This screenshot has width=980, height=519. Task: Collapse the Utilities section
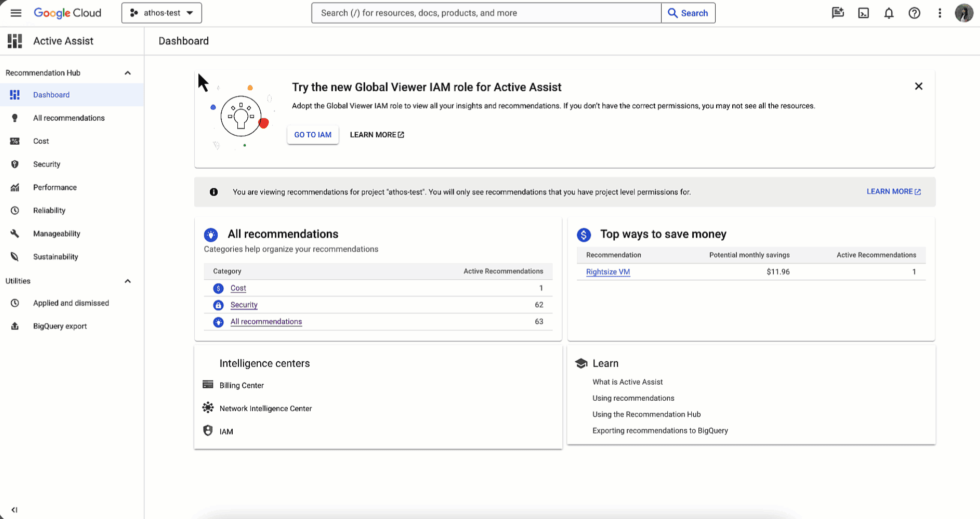128,281
